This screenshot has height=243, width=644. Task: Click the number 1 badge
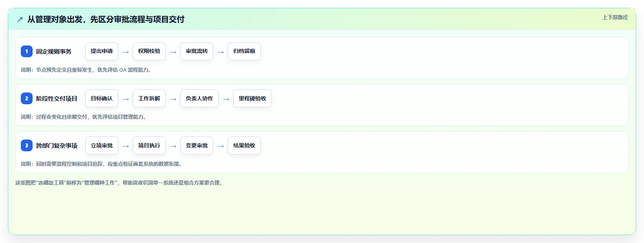[27, 51]
